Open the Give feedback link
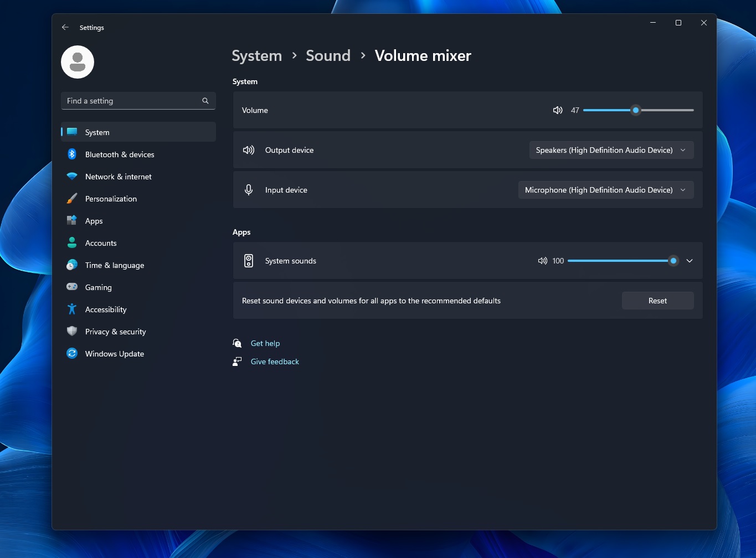 (275, 361)
